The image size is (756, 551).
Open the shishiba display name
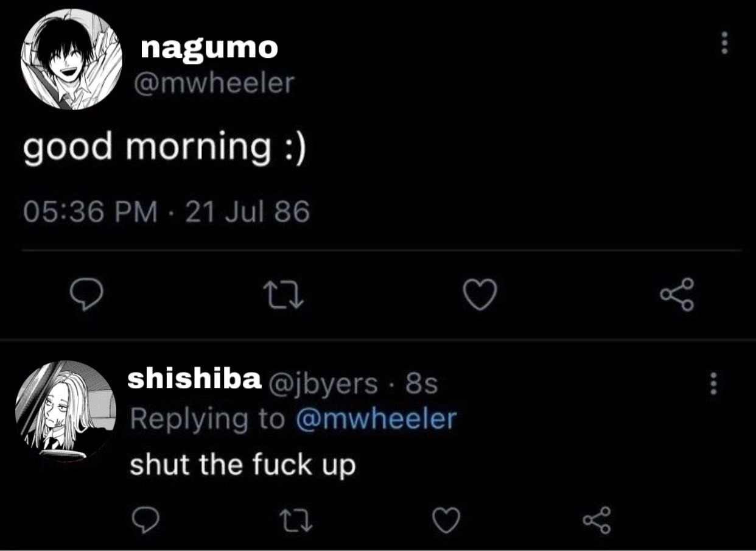194,379
